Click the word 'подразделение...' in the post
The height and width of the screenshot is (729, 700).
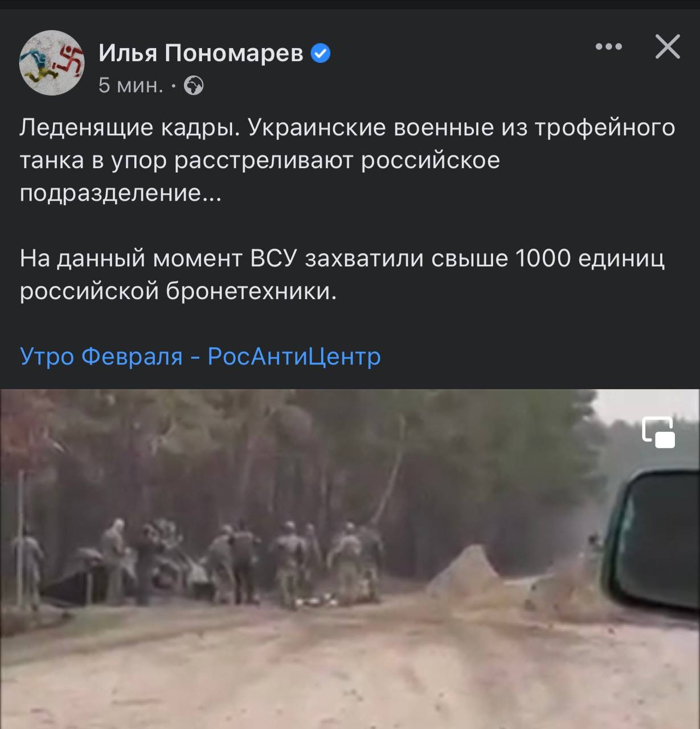(x=121, y=194)
